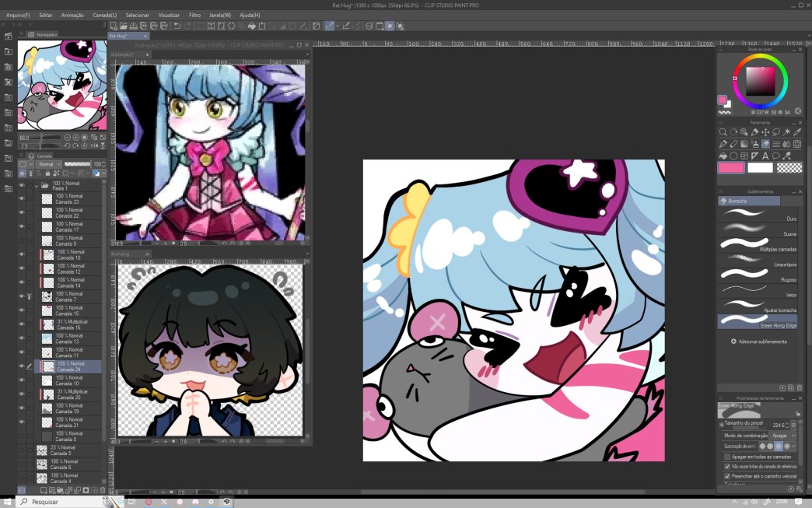Open the anti-aliasing strength dropdown
This screenshot has width=812, height=508.
pyautogui.click(x=793, y=446)
